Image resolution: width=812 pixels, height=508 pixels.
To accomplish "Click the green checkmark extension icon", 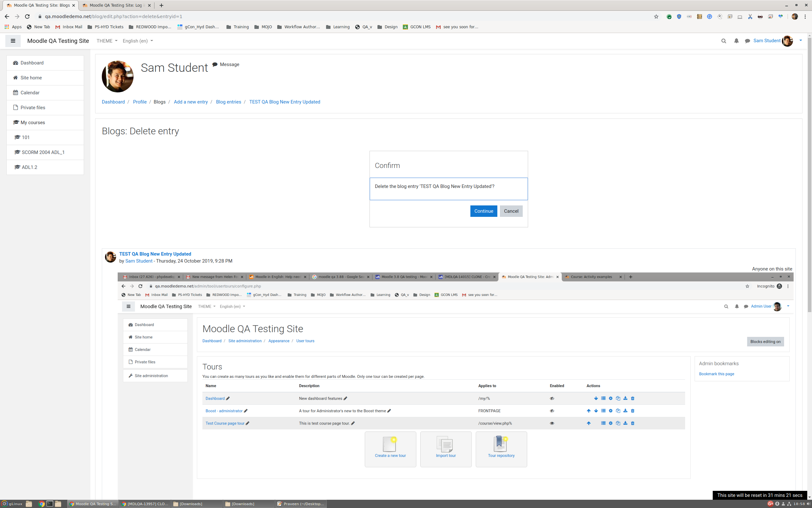I will coord(669,17).
